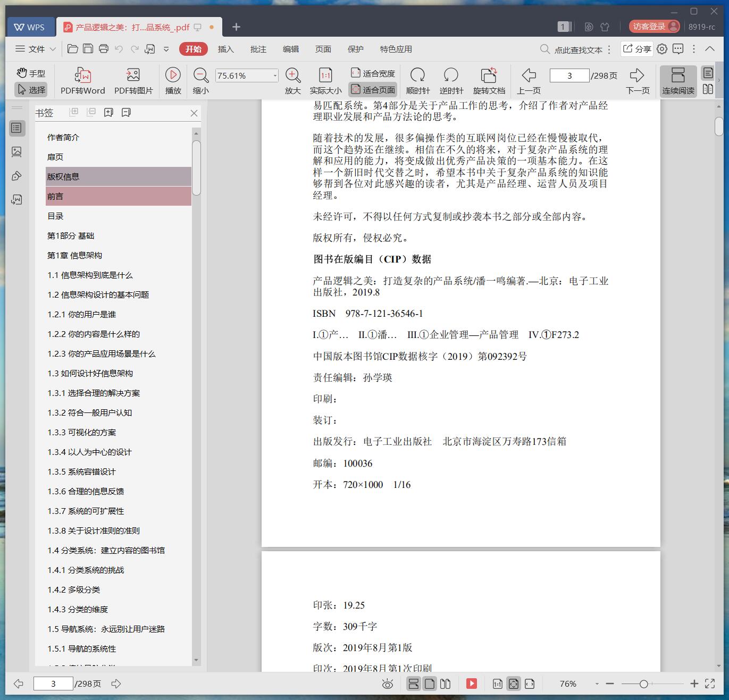Move the status bar zoom slider handle
The width and height of the screenshot is (729, 700).
tap(643, 684)
